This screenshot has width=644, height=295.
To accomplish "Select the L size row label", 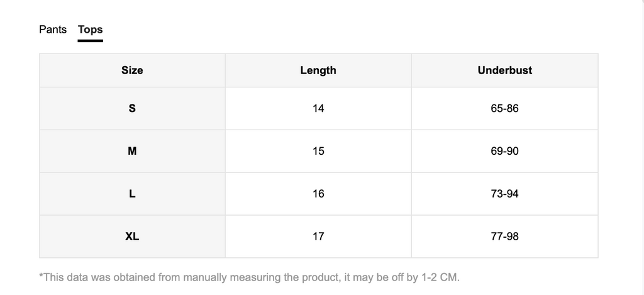I will 132,194.
